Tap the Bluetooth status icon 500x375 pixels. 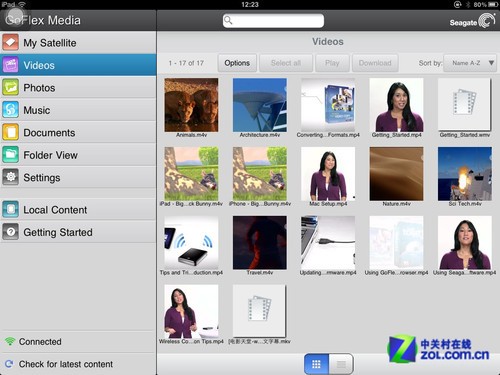tap(468, 4)
